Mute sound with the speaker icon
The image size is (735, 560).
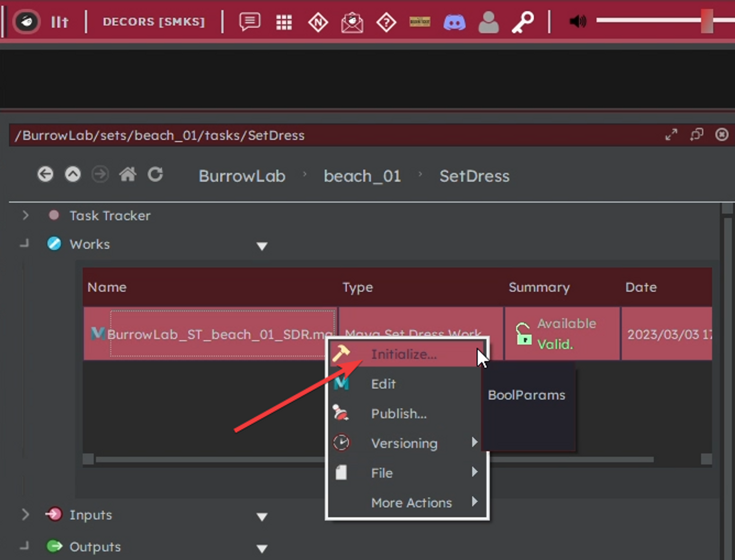(578, 22)
